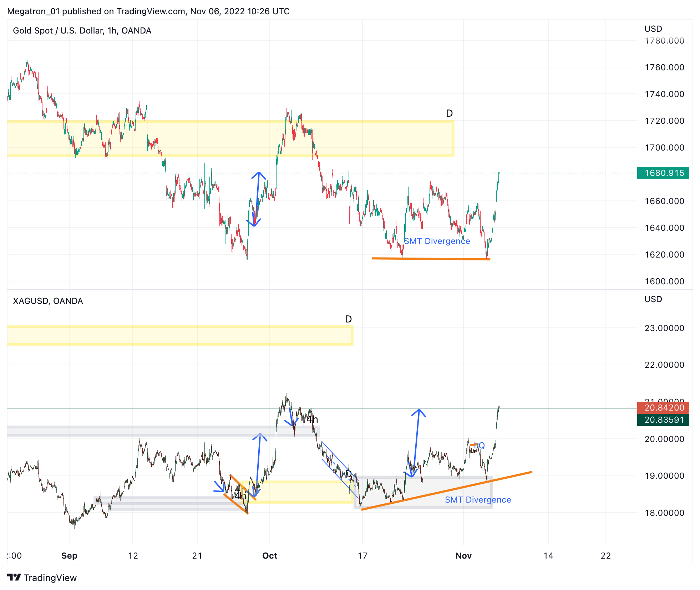This screenshot has height=590, width=700.
Task: Click the 1780.000 price axis label
Action: click(x=664, y=41)
